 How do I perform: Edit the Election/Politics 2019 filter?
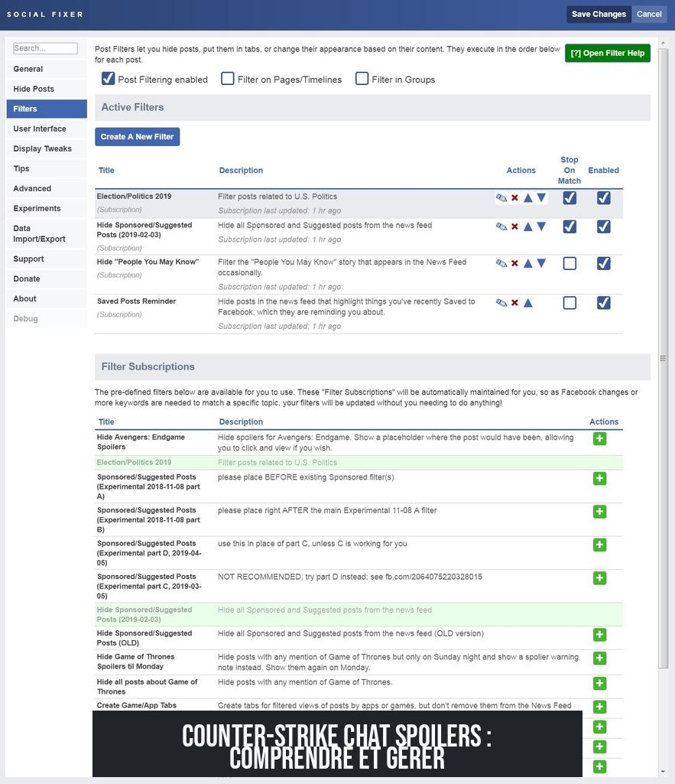tap(501, 198)
